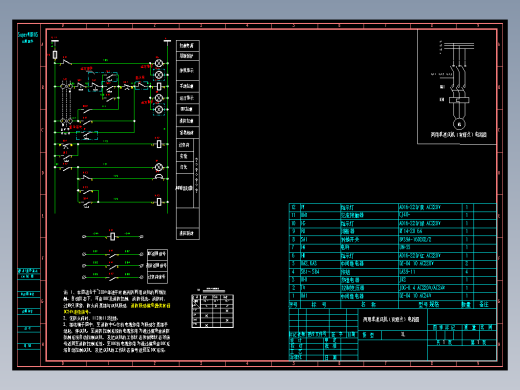
Task: Select the 备注 header in parts list
Action: (484, 304)
